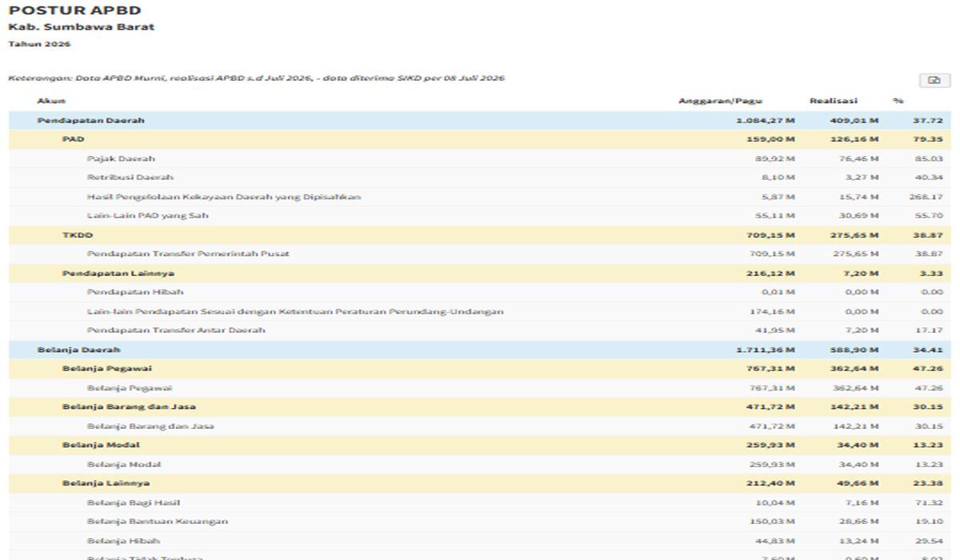Click Pendapatan Transfer Antar Daerah row
The image size is (960, 560).
[x=480, y=330]
